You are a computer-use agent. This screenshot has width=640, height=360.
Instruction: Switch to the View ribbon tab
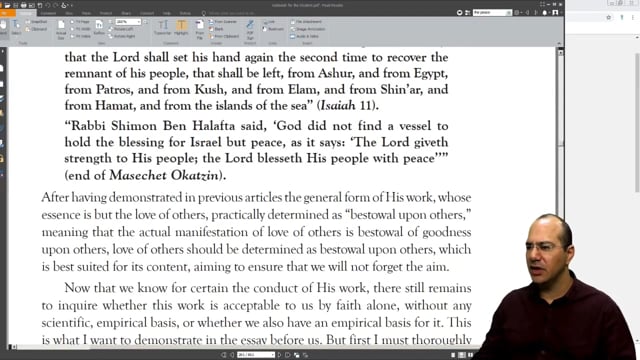[69, 13]
